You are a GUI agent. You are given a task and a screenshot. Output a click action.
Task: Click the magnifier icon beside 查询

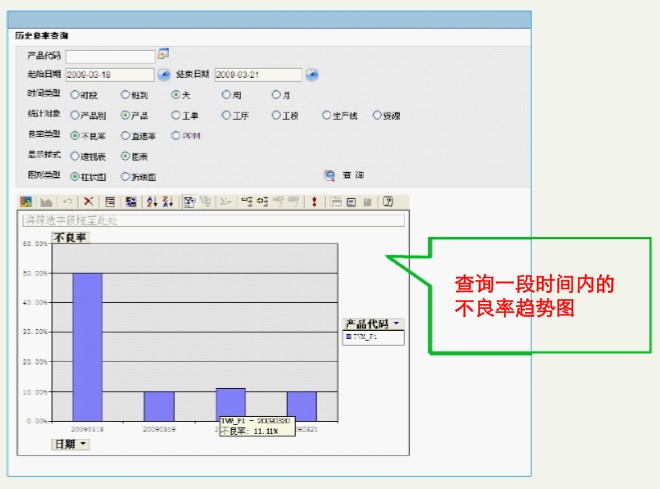[x=330, y=175]
